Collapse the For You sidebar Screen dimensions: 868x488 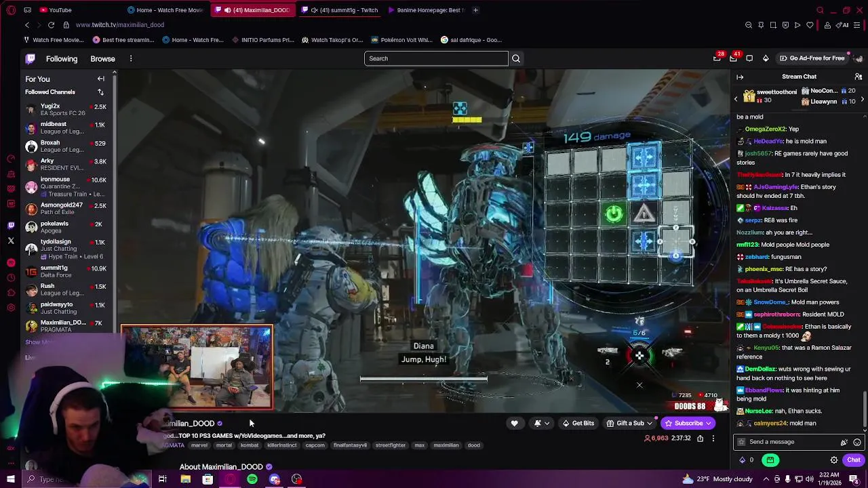pos(101,79)
